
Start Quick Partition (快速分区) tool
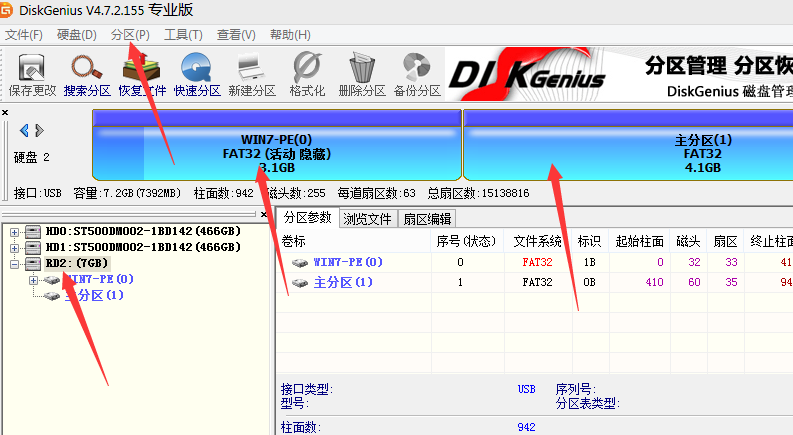(197, 75)
